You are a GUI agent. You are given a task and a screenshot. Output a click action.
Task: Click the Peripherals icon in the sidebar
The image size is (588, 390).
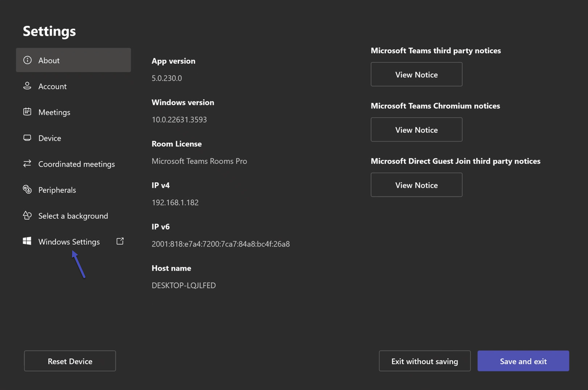[27, 190]
